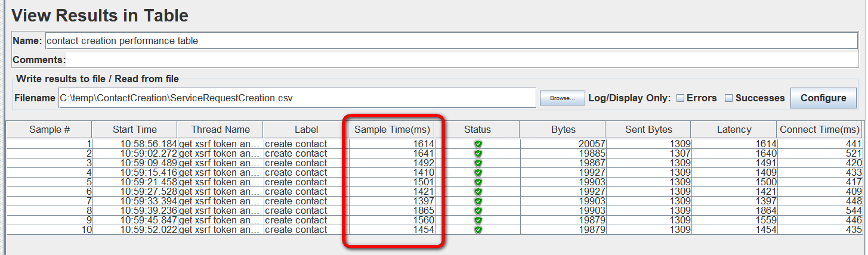The width and height of the screenshot is (868, 255).
Task: Open the Configure dialog
Action: pos(823,98)
